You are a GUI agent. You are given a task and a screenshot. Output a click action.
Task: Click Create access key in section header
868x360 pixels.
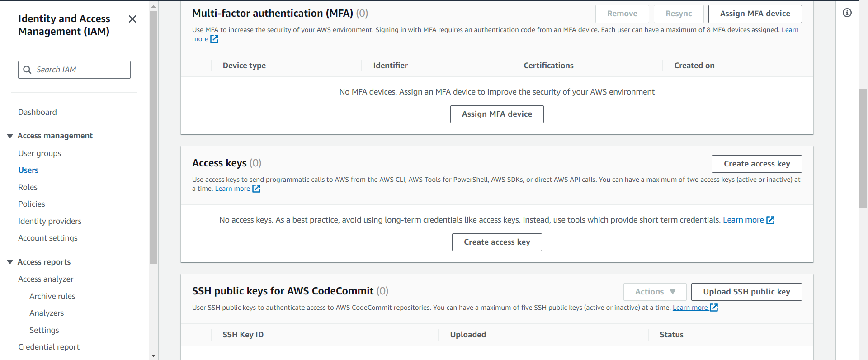757,164
